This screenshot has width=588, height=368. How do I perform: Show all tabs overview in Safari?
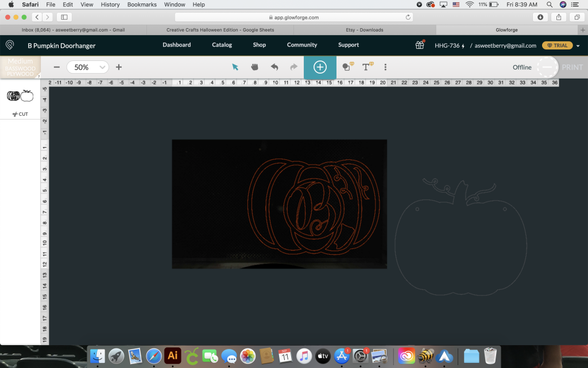(x=577, y=17)
